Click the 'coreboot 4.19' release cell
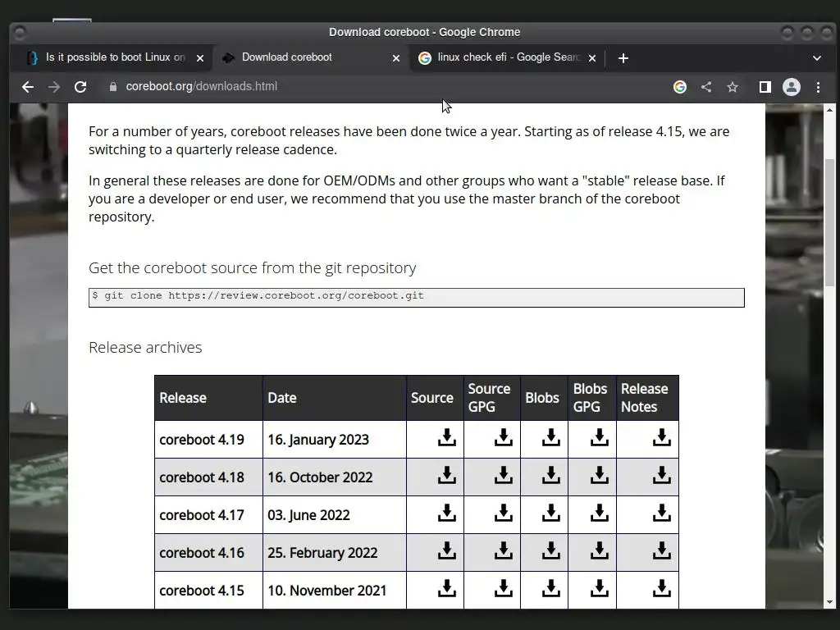The width and height of the screenshot is (840, 630). [x=208, y=440]
